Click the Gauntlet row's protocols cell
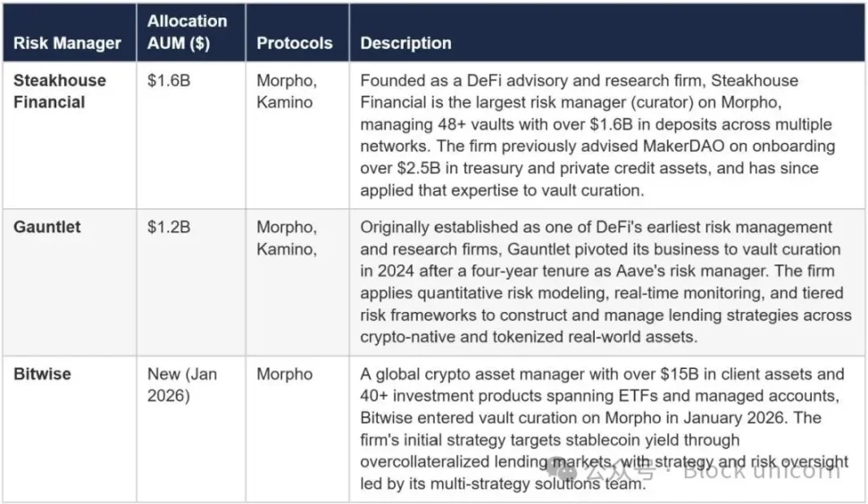Screen dimensions: 868x504 [287, 238]
